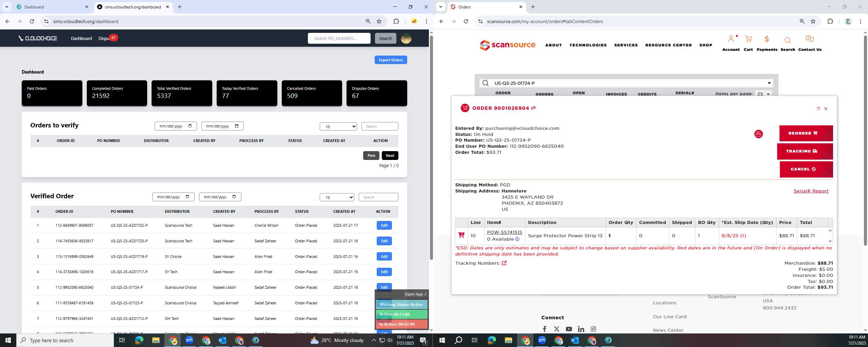Reload the oms.vcloudtech.org dashboard page
This screenshot has width=868, height=347.
click(32, 21)
